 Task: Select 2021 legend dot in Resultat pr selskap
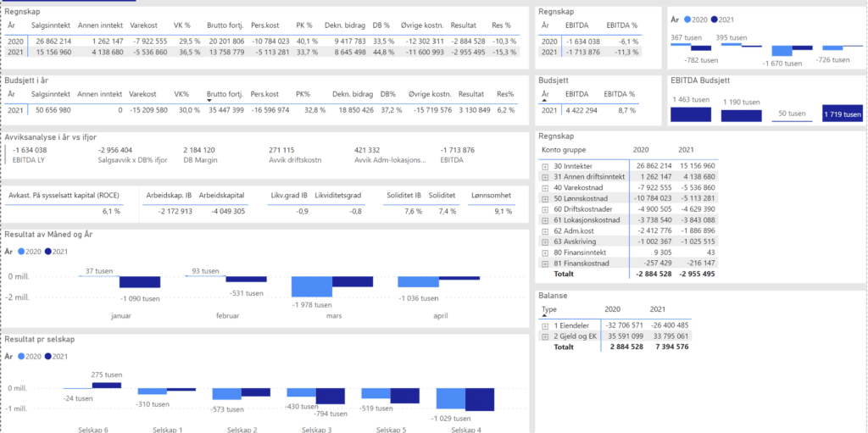(47, 357)
